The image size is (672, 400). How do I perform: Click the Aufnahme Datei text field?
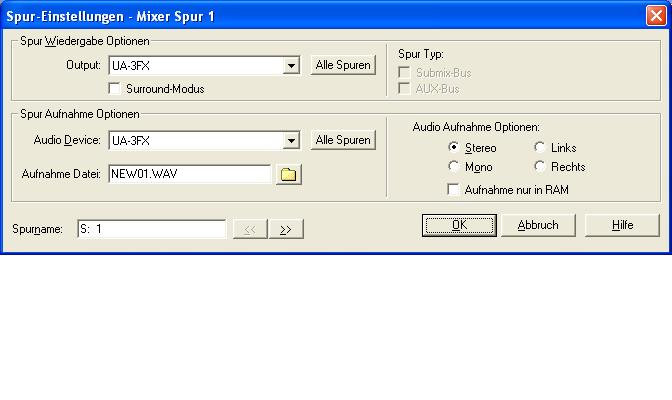pyautogui.click(x=189, y=174)
